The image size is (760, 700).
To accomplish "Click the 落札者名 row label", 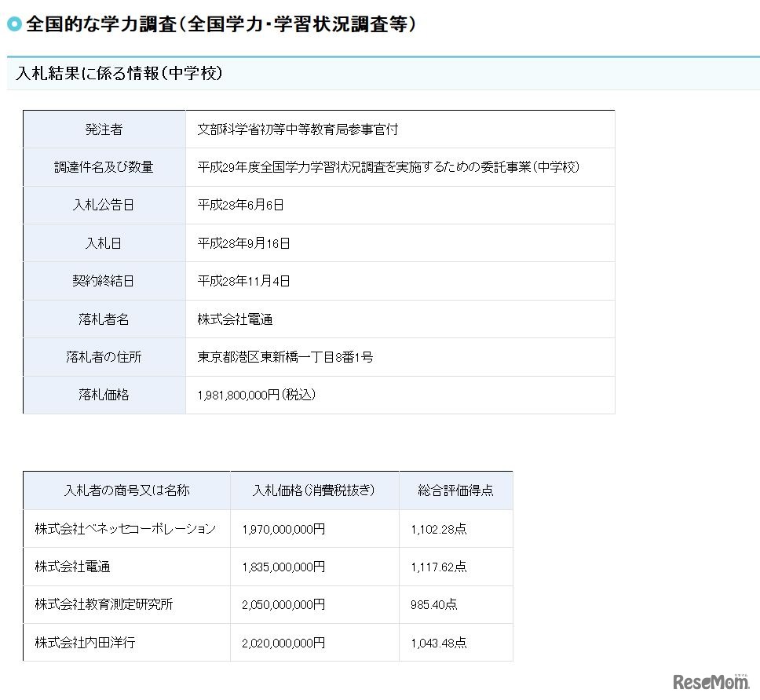I will point(105,319).
